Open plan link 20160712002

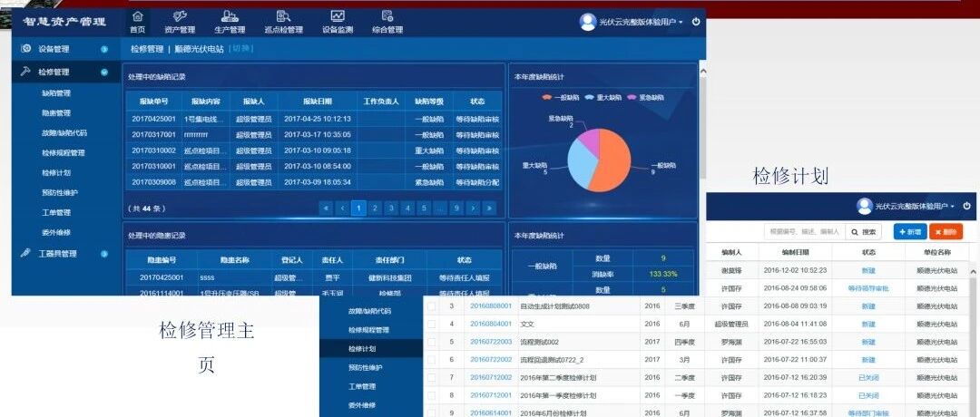pos(491,378)
